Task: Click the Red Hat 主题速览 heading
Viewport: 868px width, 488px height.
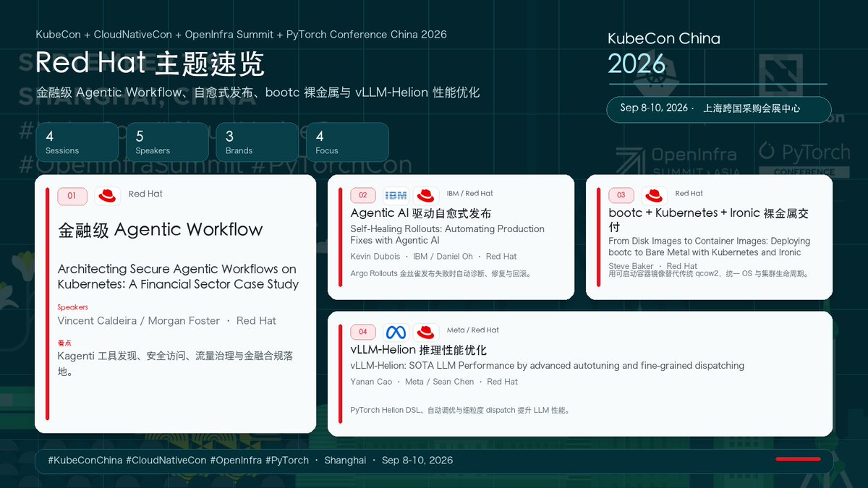Action: tap(150, 64)
